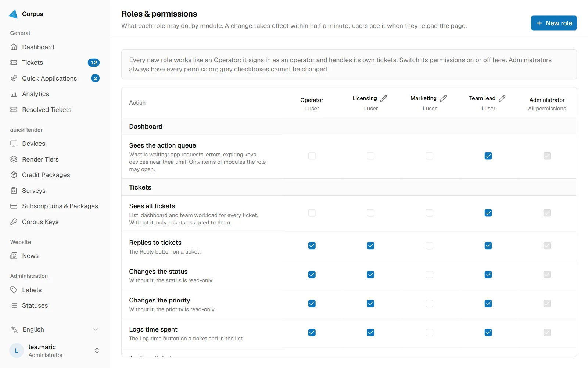Uncheck Sees all tickets for Team lead
This screenshot has height=368, width=588.
488,213
